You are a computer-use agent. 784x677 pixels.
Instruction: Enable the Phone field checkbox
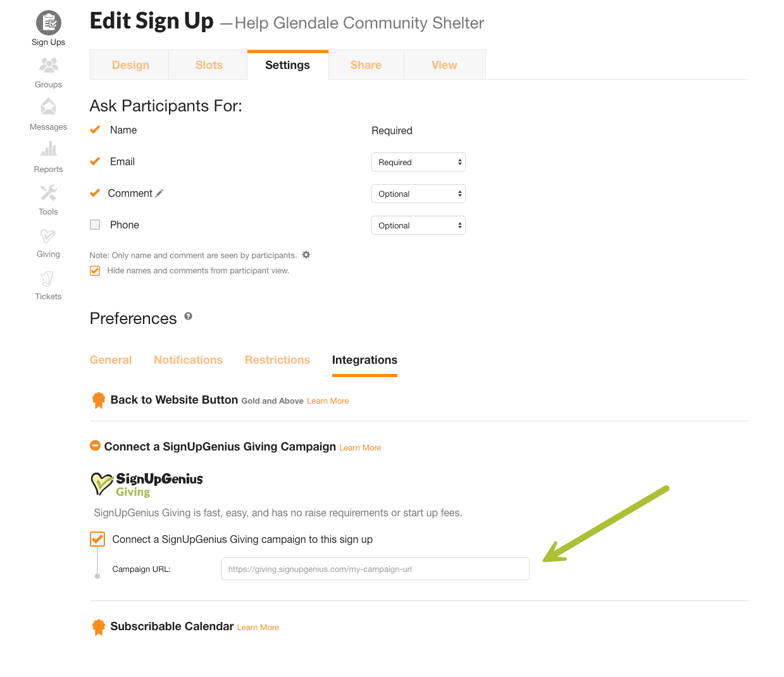[95, 225]
